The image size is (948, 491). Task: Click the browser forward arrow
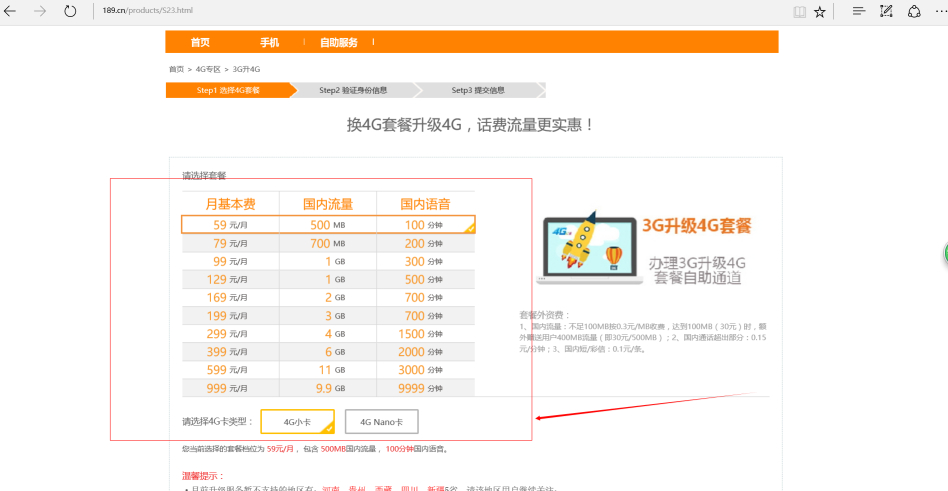click(x=40, y=11)
